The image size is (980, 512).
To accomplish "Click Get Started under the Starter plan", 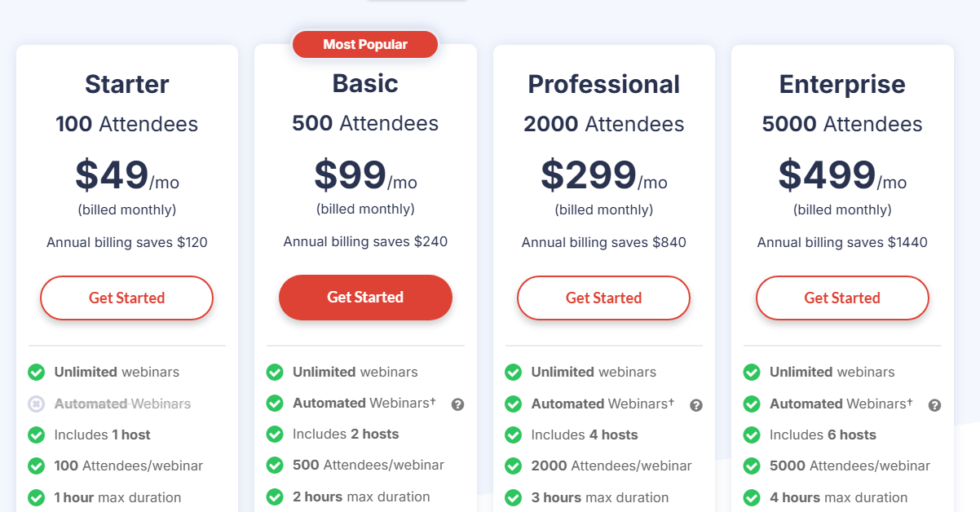I will [126, 298].
